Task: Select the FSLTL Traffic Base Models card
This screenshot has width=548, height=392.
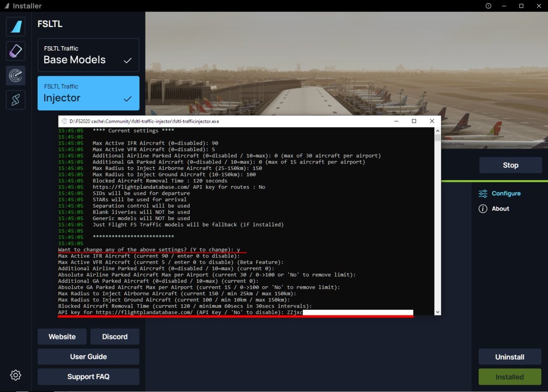Action: [89, 55]
